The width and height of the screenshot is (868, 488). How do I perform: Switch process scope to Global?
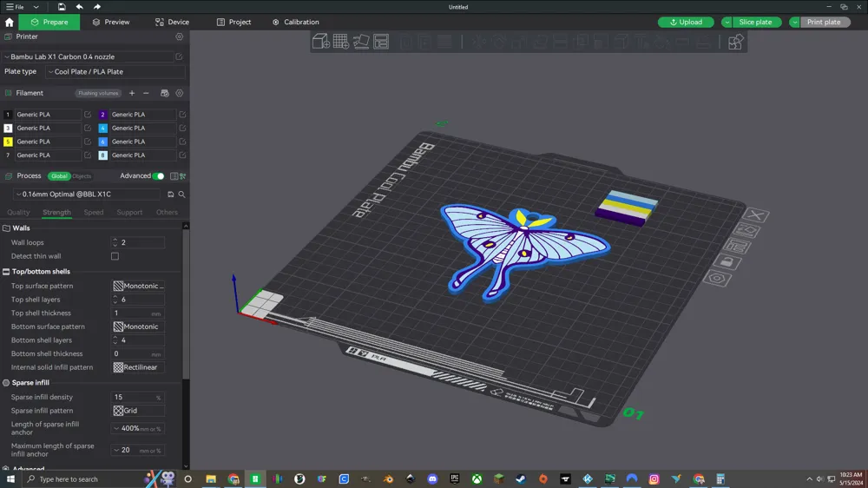click(x=59, y=176)
